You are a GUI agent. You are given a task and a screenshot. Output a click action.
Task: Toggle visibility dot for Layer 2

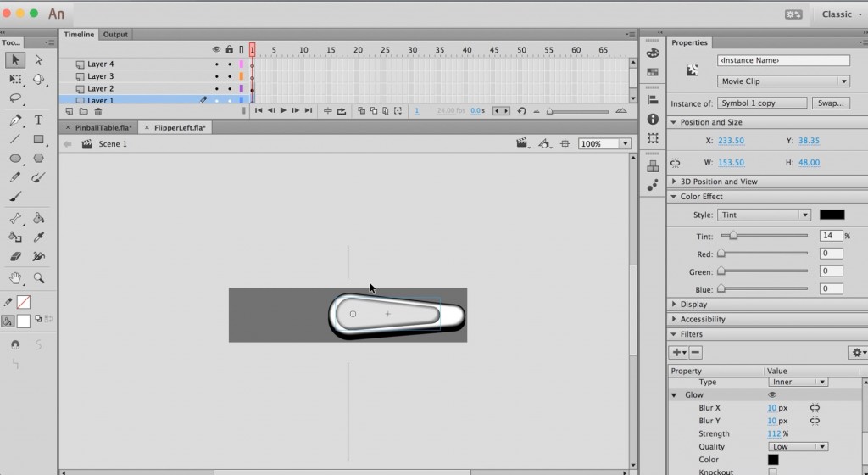[216, 88]
